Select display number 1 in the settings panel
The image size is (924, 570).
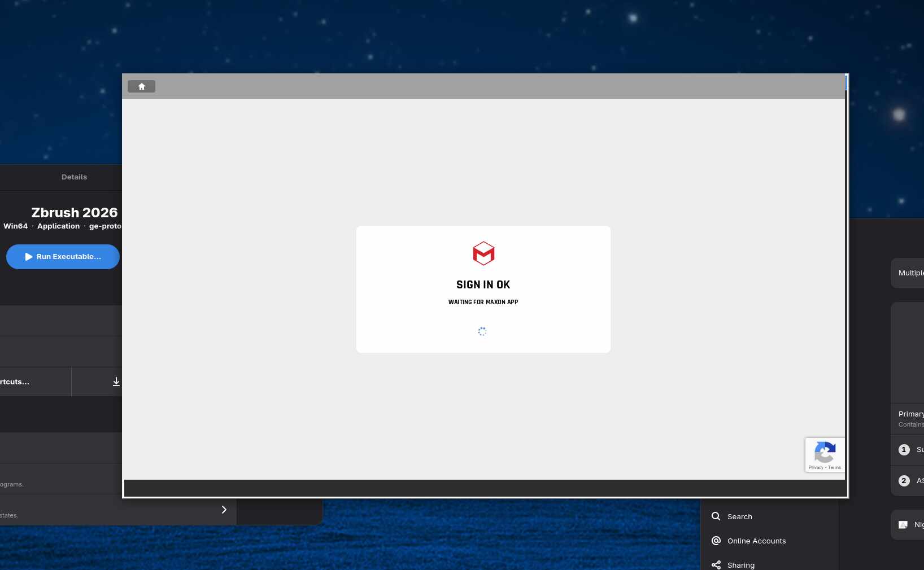tap(904, 450)
